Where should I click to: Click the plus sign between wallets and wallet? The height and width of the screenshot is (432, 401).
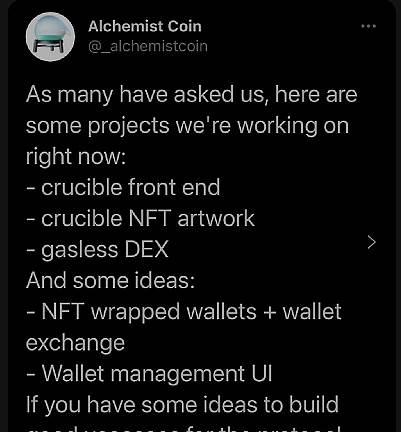(269, 313)
